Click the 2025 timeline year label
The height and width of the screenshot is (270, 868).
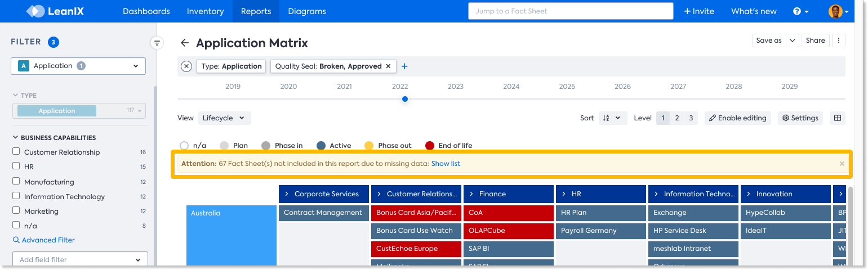567,87
